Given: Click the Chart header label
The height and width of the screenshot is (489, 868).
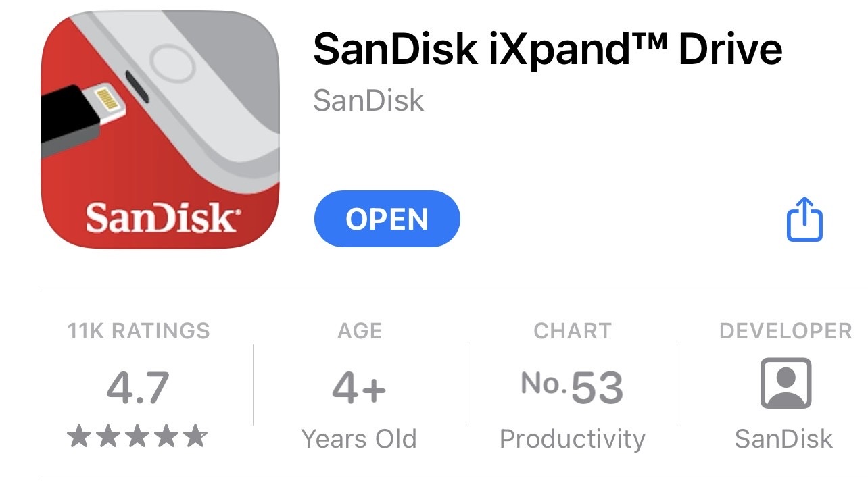Looking at the screenshot, I should 572,331.
